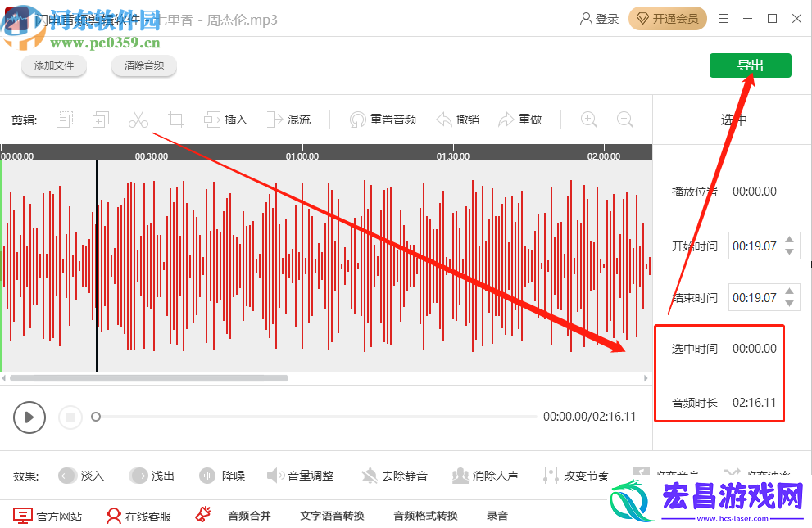Select the 选中 tab in the right panel

(x=733, y=120)
